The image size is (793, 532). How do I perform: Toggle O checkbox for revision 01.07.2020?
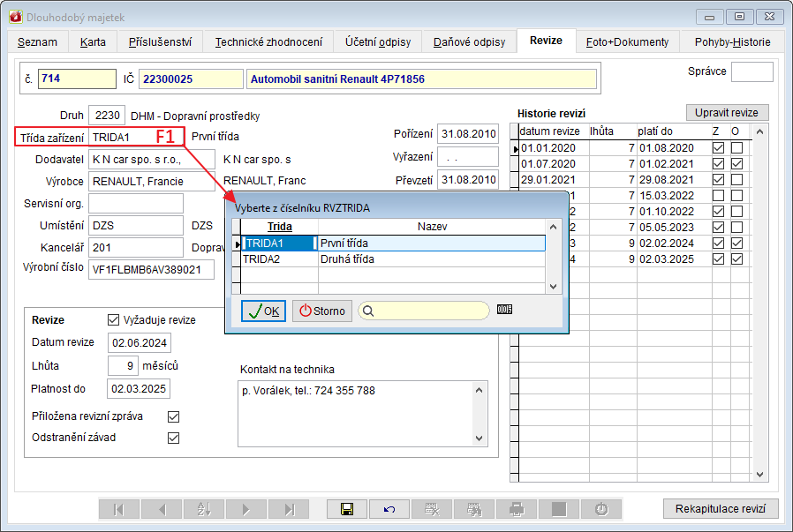click(x=736, y=164)
